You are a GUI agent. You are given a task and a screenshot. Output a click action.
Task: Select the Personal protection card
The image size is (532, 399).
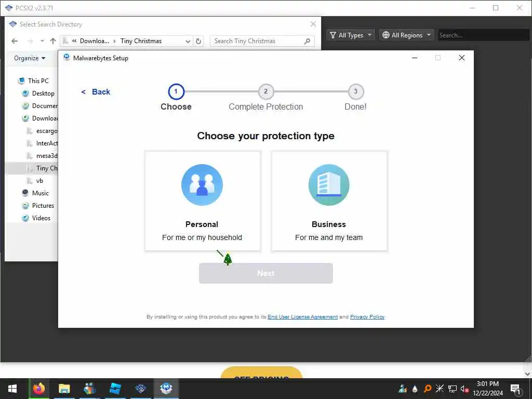point(203,201)
